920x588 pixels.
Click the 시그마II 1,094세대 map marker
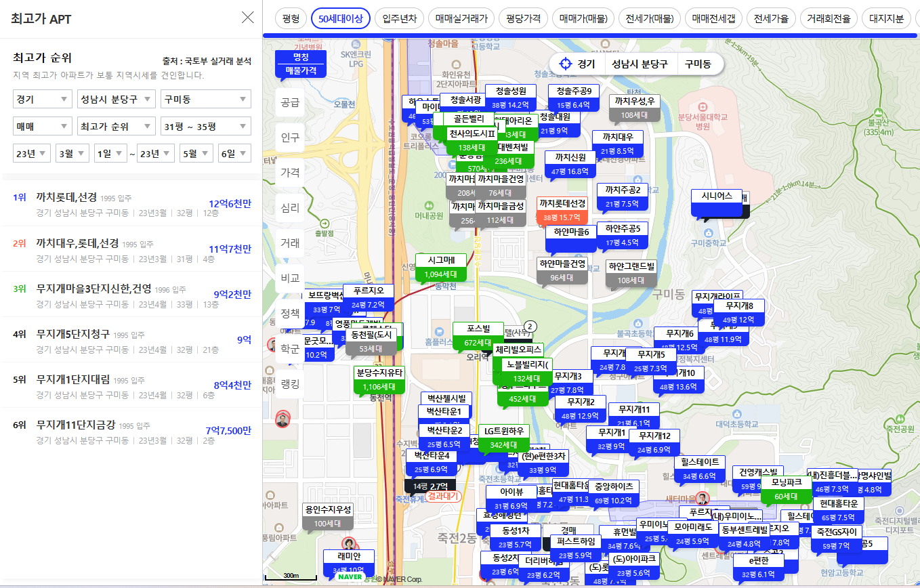pos(441,267)
